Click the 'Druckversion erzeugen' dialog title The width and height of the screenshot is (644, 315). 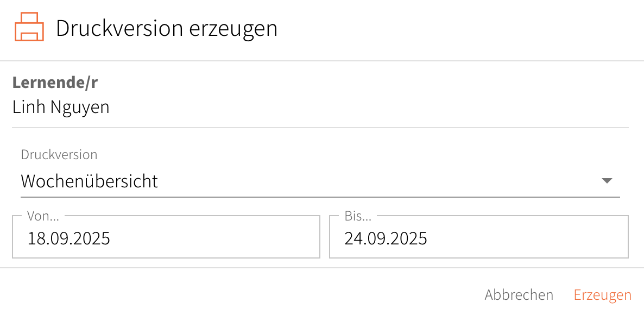coord(166,28)
